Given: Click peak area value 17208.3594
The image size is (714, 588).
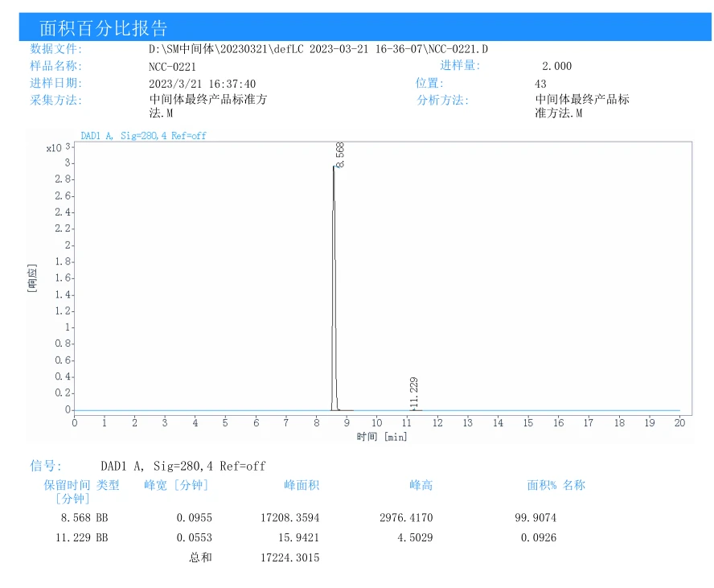Looking at the screenshot, I should [x=290, y=518].
